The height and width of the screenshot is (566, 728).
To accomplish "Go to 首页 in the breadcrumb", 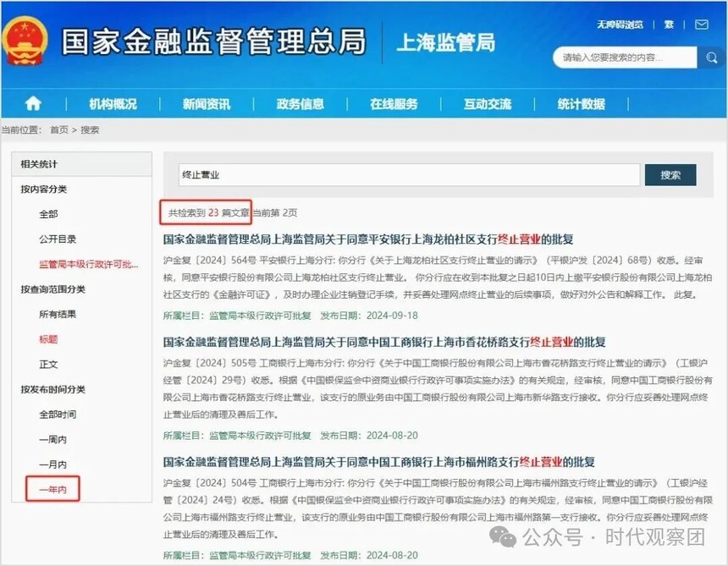I will click(59, 130).
